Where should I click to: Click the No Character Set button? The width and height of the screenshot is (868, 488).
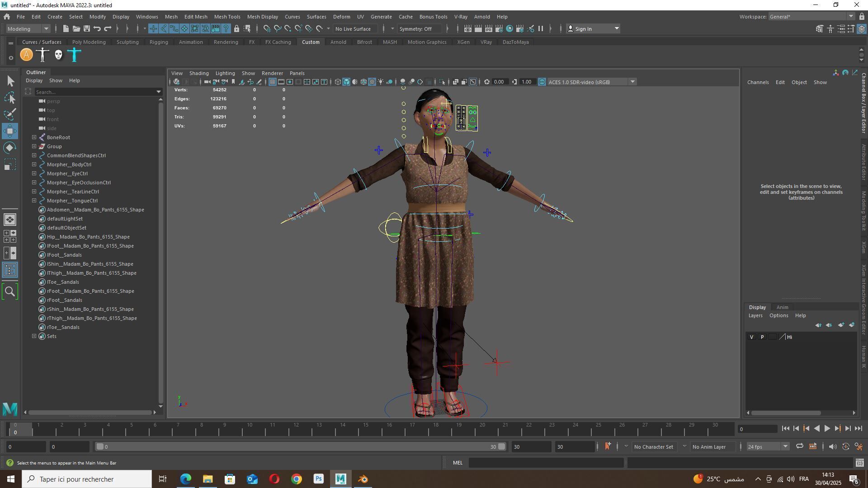coord(653,447)
